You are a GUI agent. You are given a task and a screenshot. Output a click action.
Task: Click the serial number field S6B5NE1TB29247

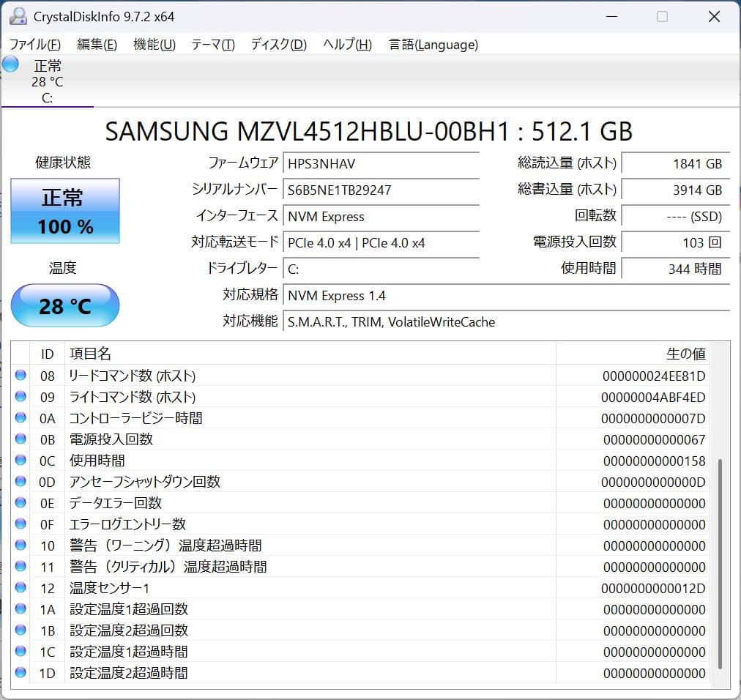pyautogui.click(x=381, y=190)
